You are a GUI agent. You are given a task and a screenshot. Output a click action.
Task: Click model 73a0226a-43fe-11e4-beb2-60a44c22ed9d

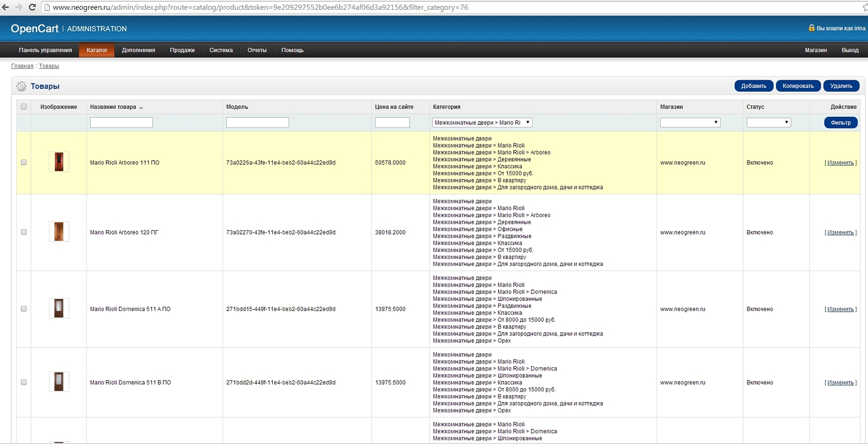281,163
